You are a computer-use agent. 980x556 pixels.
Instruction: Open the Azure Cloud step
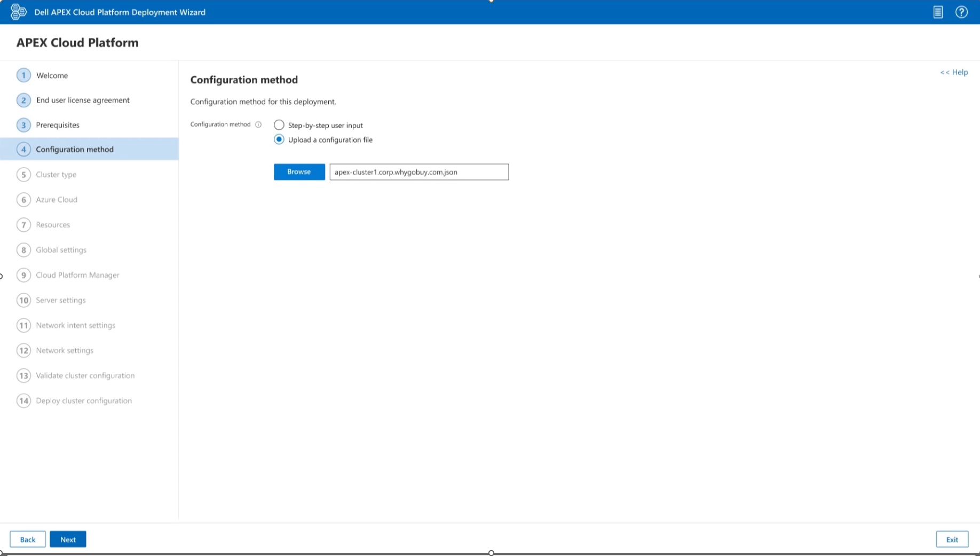pyautogui.click(x=57, y=200)
